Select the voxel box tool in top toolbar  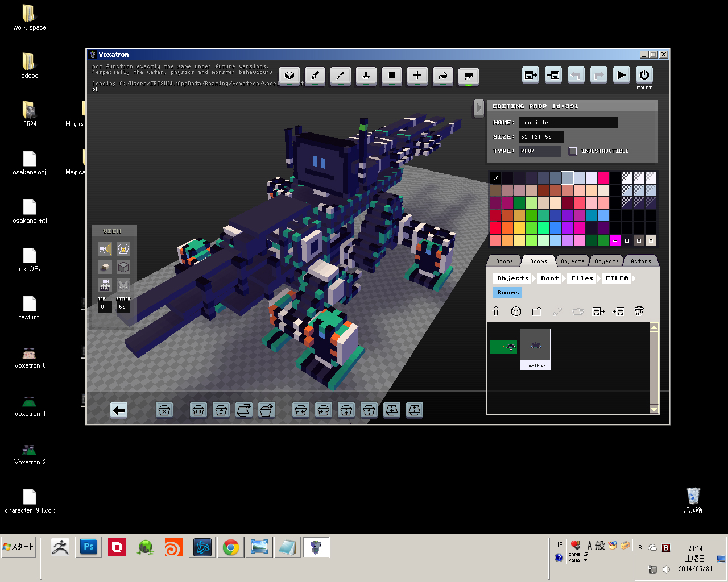(x=289, y=76)
